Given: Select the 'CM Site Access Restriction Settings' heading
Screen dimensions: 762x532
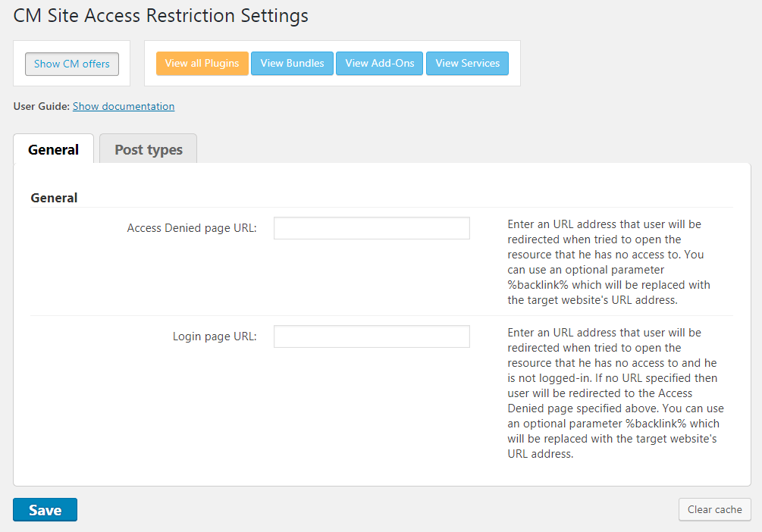Looking at the screenshot, I should pyautogui.click(x=161, y=16).
